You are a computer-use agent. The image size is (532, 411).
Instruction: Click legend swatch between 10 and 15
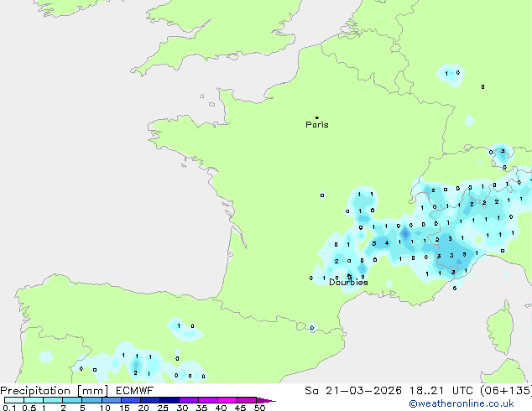111,400
